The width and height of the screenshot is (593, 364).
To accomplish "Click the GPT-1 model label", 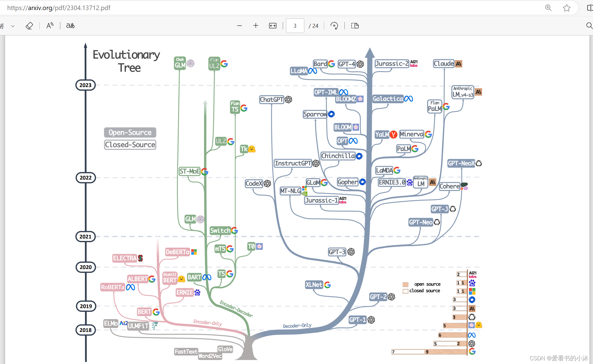I will pyautogui.click(x=358, y=320).
